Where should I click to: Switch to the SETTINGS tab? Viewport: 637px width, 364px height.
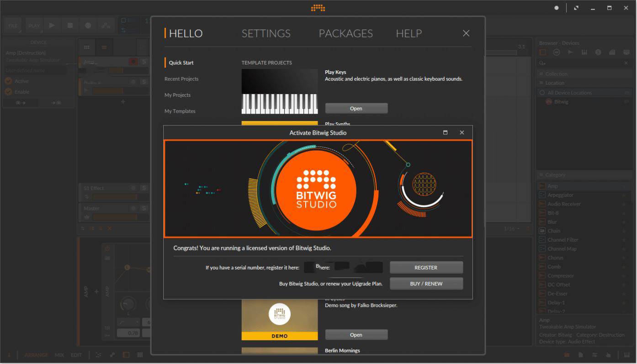click(x=266, y=33)
